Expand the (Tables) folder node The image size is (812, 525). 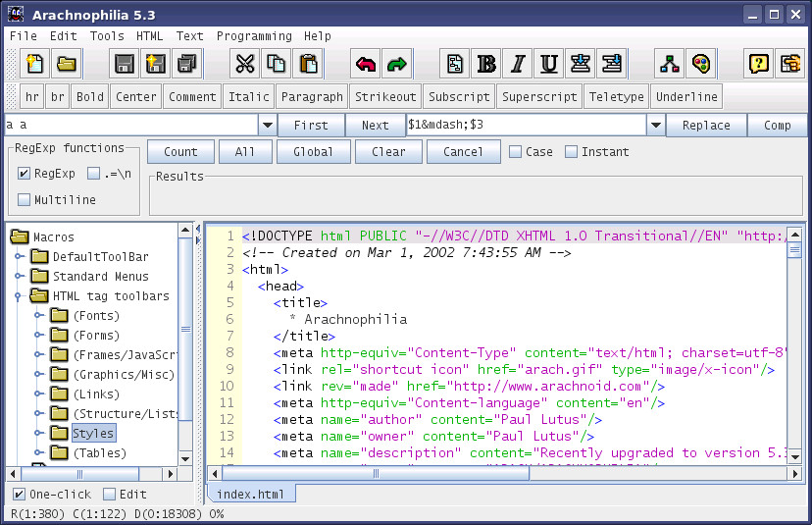point(38,453)
